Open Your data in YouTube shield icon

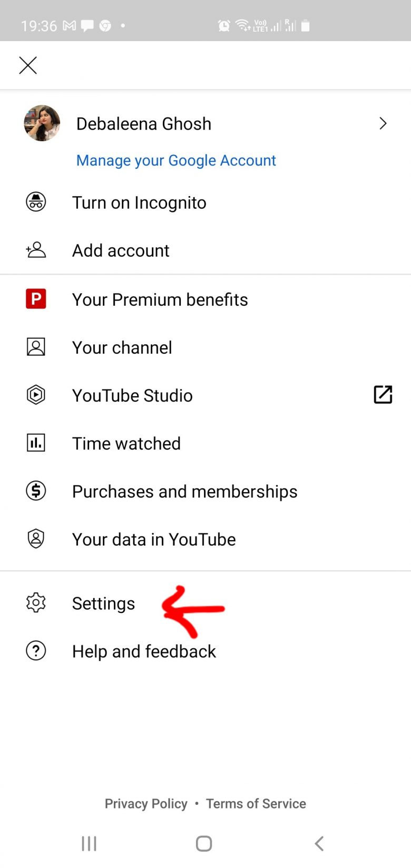click(35, 539)
